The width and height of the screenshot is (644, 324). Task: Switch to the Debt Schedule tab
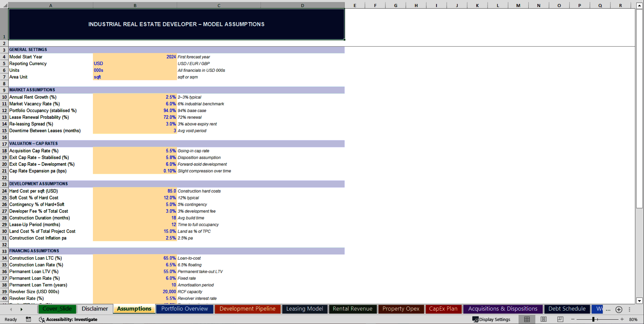click(567, 309)
